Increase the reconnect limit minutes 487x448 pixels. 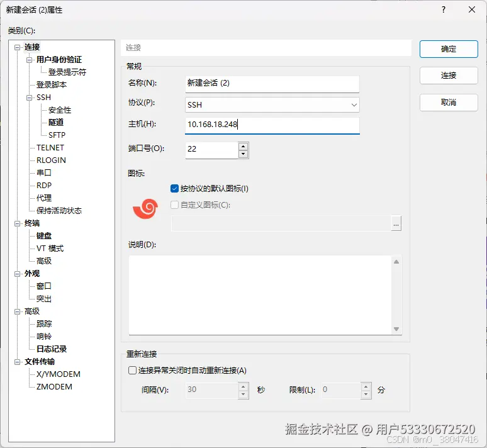point(366,387)
